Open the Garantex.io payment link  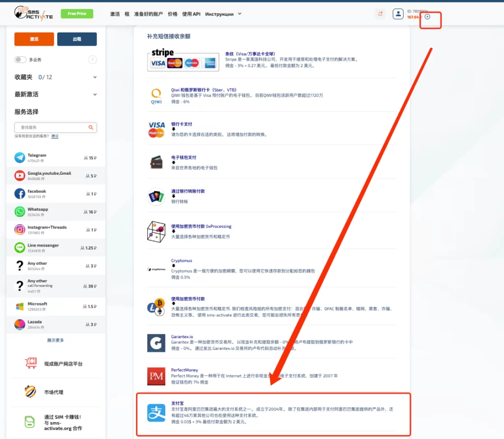click(x=182, y=337)
